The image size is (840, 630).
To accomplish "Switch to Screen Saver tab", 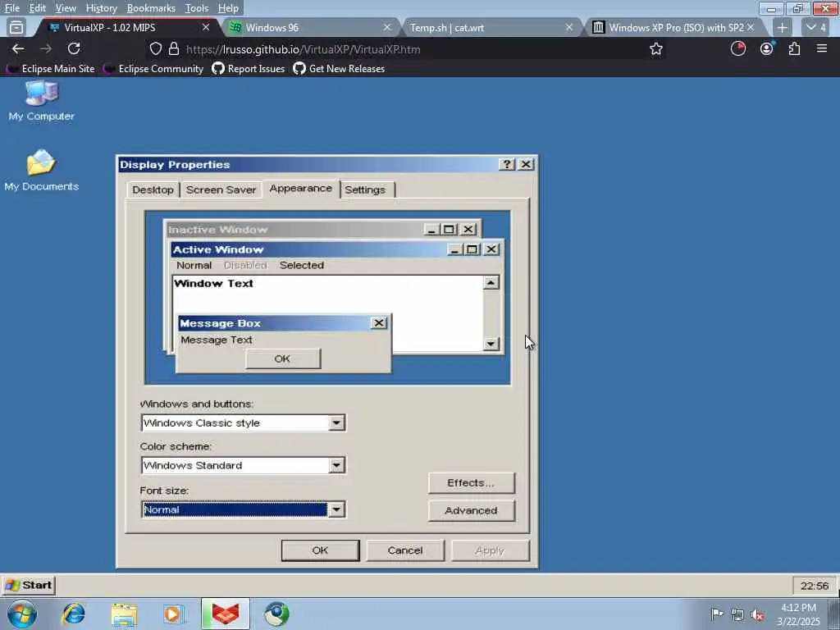I will tap(221, 189).
